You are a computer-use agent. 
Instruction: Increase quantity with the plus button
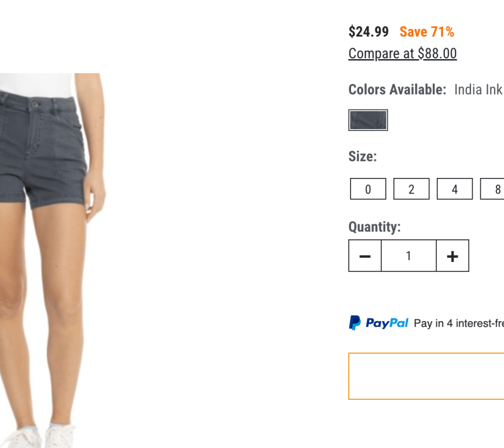pos(452,256)
